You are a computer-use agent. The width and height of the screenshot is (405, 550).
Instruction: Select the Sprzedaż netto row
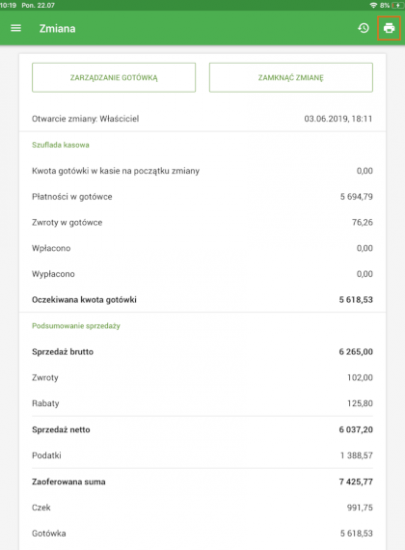pyautogui.click(x=202, y=430)
